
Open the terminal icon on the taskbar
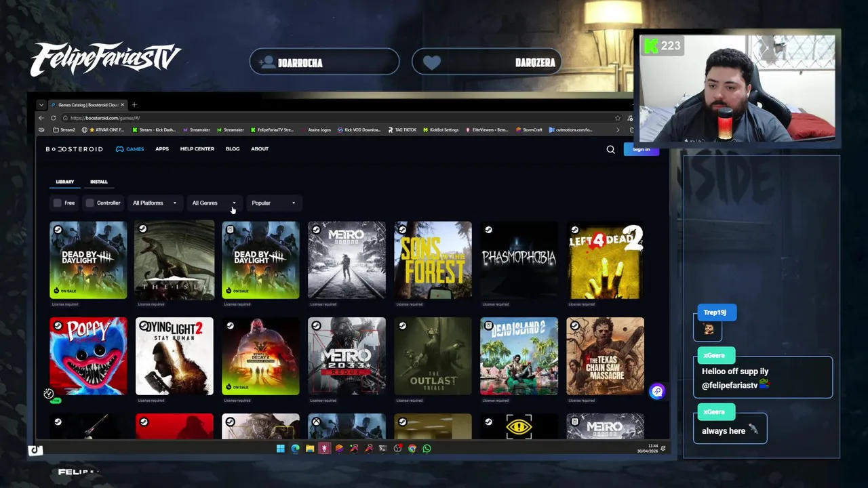coord(382,448)
